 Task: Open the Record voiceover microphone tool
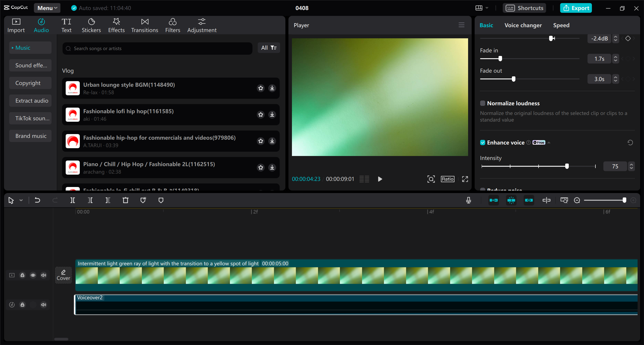tap(468, 200)
